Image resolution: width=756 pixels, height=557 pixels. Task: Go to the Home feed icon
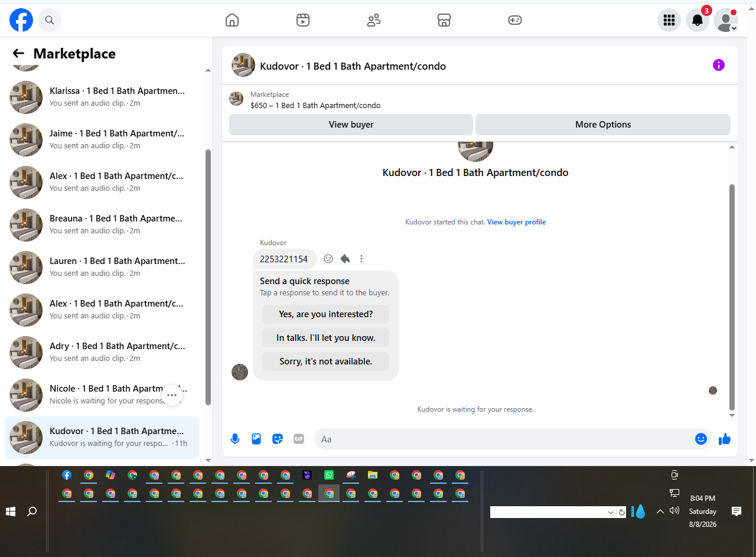point(232,20)
